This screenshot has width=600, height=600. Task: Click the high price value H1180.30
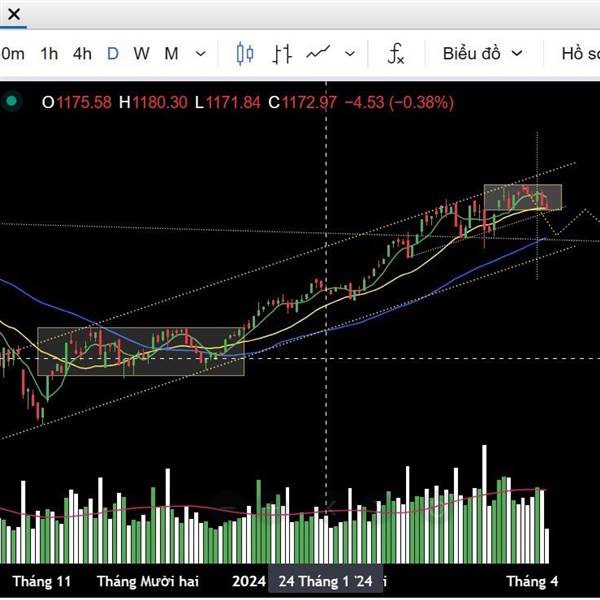[x=153, y=103]
